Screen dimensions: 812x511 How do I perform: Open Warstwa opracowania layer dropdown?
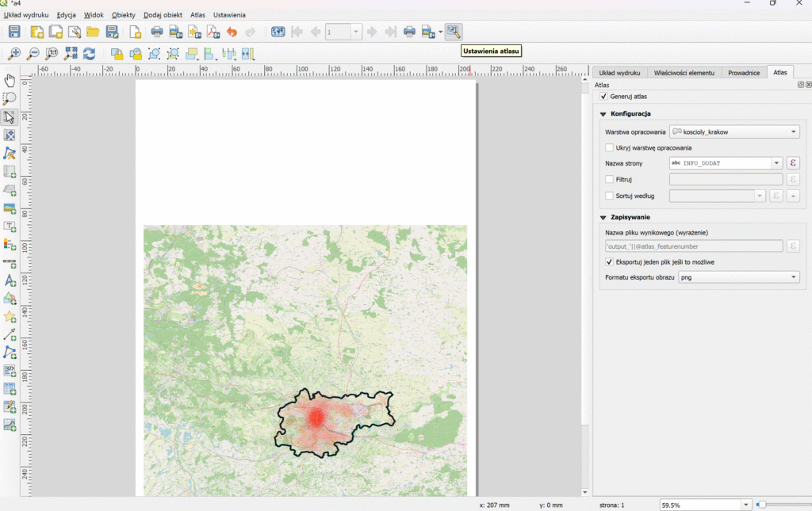734,132
